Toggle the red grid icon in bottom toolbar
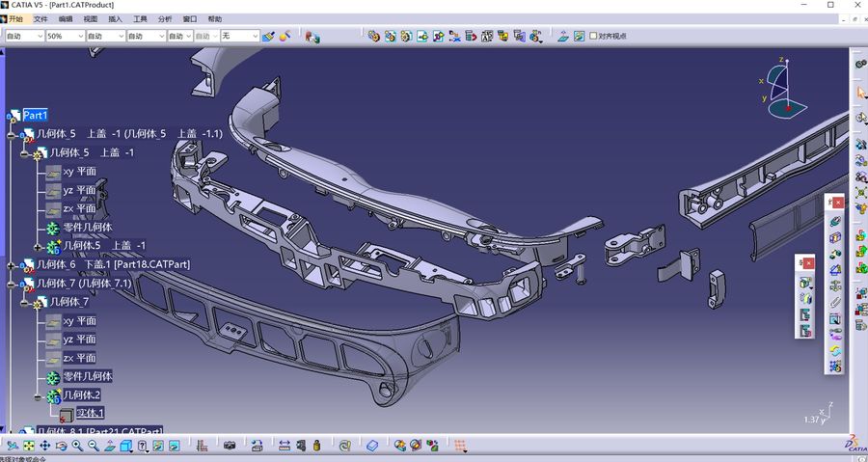 point(460,446)
